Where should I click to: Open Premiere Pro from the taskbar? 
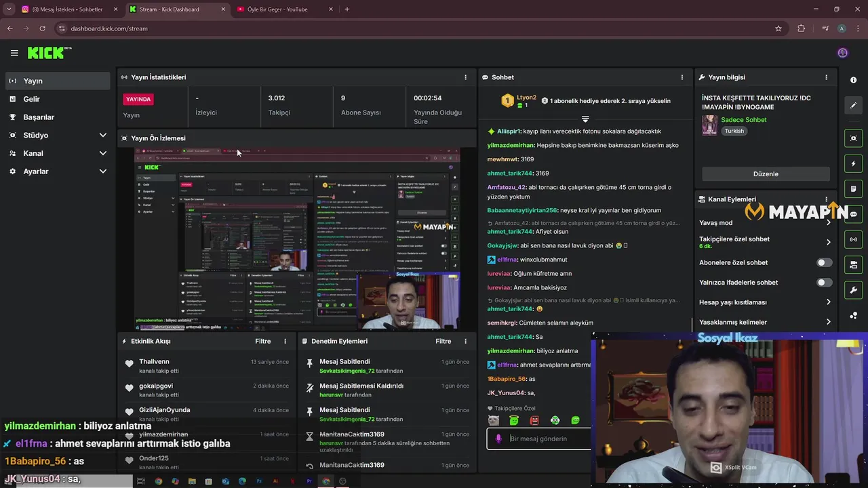tap(309, 481)
